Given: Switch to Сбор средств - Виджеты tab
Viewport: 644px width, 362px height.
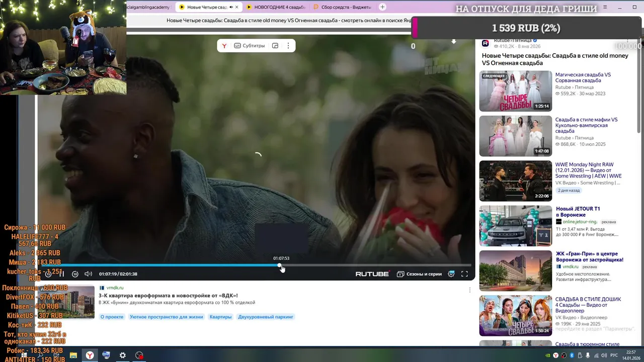Looking at the screenshot, I should tap(342, 7).
